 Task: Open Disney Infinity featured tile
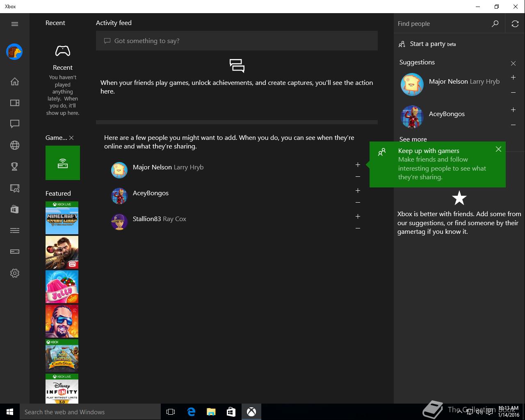pyautogui.click(x=62, y=388)
